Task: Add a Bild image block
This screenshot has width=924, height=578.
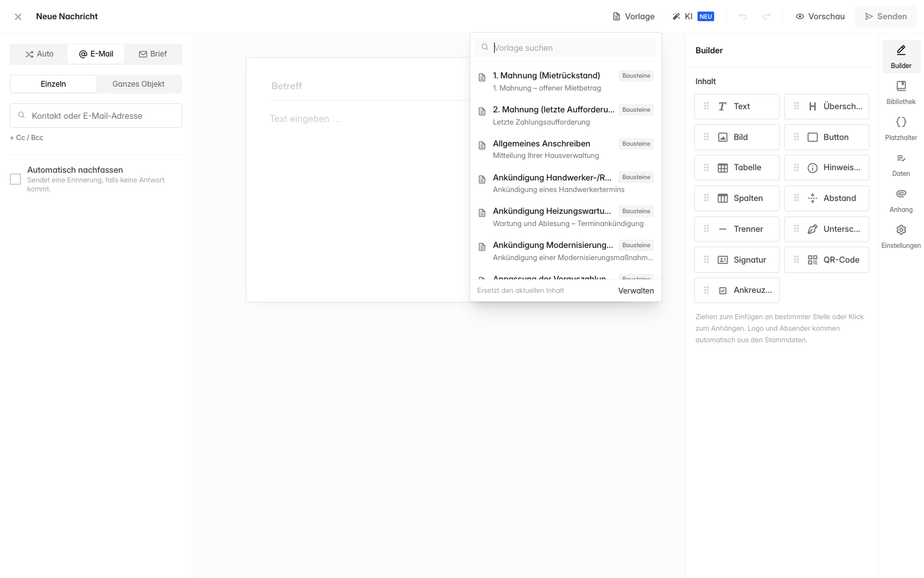Action: [737, 137]
